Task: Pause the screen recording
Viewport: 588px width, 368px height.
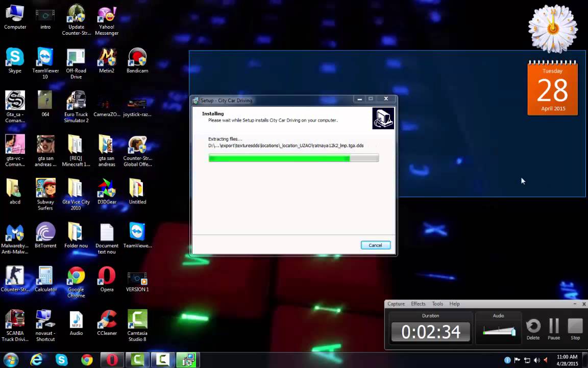Action: 554,329
